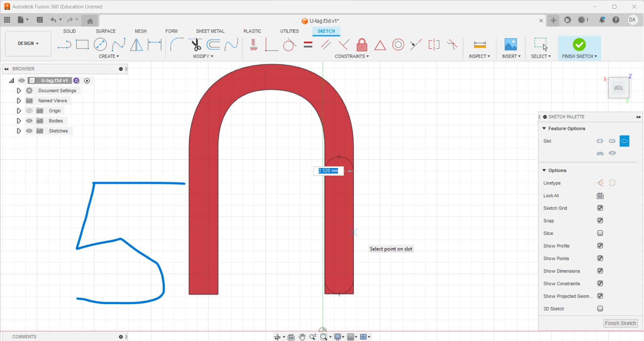Apply the Tangent constraint
The image size is (644, 341).
[289, 45]
